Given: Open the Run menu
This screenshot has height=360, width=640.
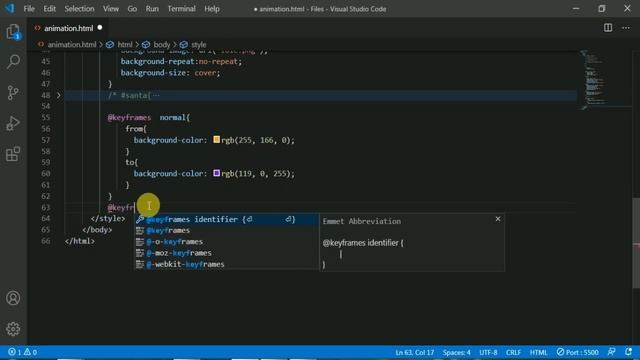Looking at the screenshot, I should tap(152, 9).
